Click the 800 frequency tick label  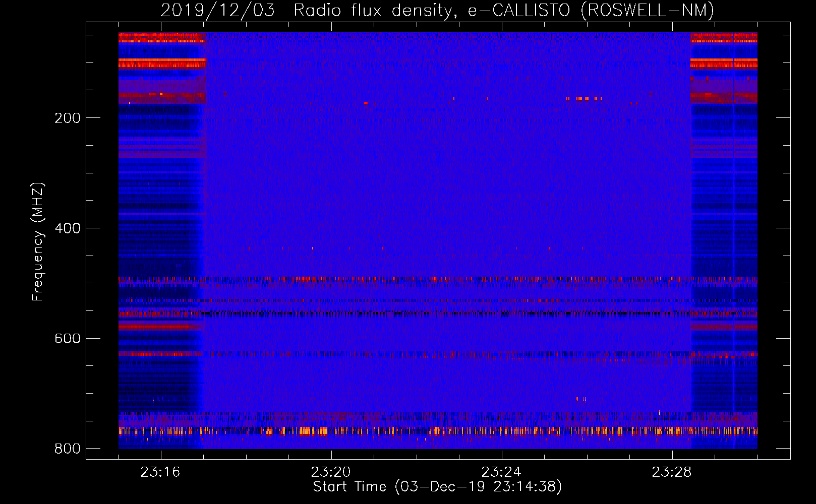pos(68,449)
